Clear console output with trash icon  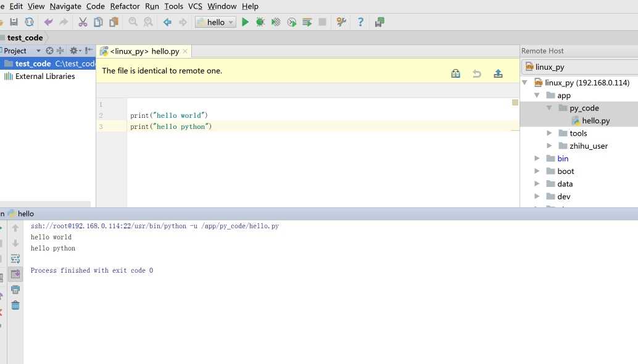[x=15, y=305]
